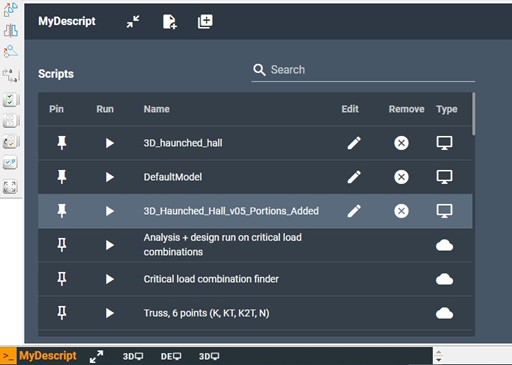
Task: Click the mirror/flip tool in left sidebar
Action: tap(11, 31)
